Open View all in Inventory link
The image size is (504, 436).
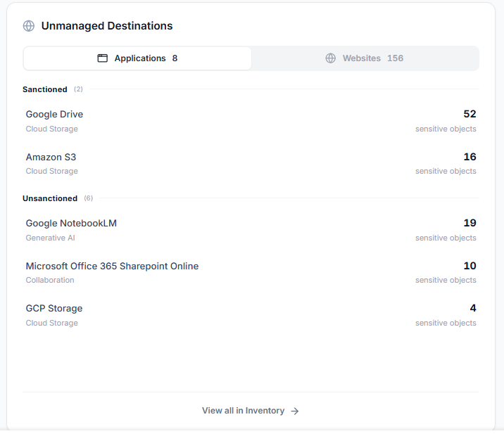tap(251, 411)
